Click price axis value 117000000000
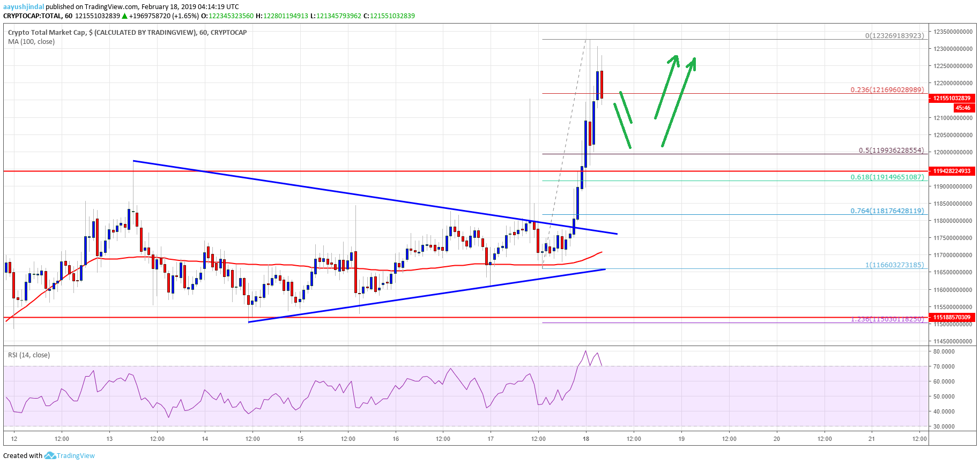980x465 pixels. pos(953,255)
